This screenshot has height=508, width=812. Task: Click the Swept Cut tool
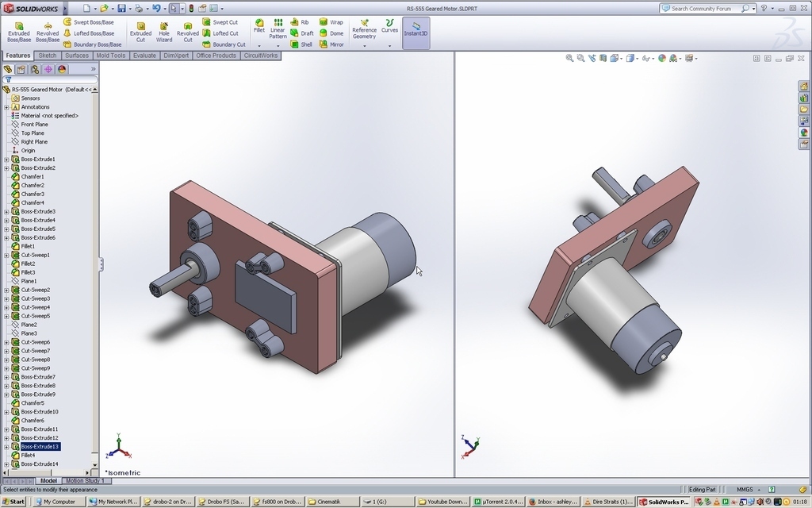point(220,22)
